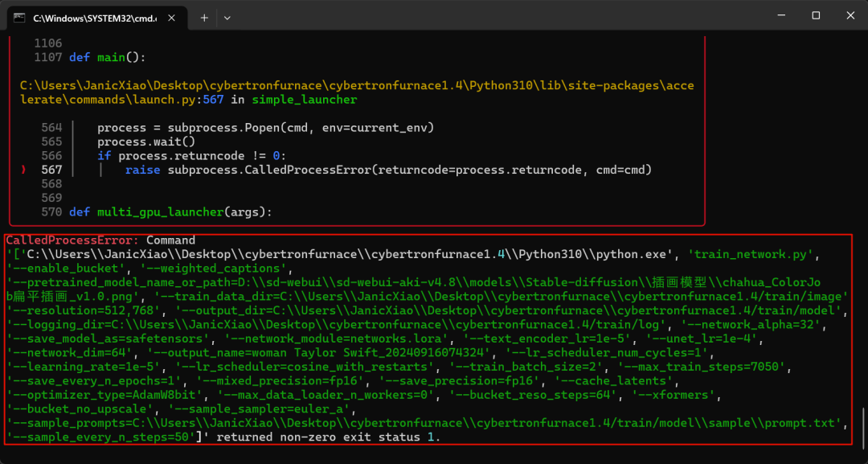Click the '--lr_scheduler_num_cycles=1' argument
Viewport: 868px width, 464px height.
(609, 353)
